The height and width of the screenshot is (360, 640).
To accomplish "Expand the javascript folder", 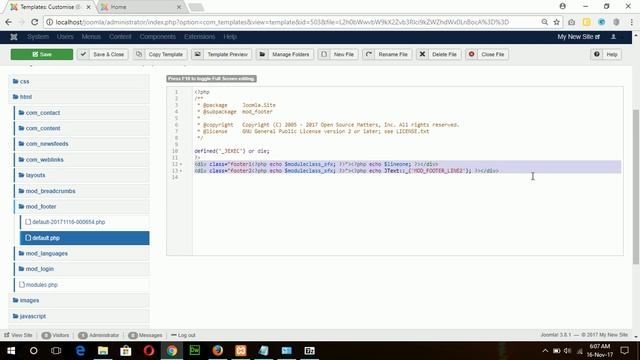I will point(79,316).
